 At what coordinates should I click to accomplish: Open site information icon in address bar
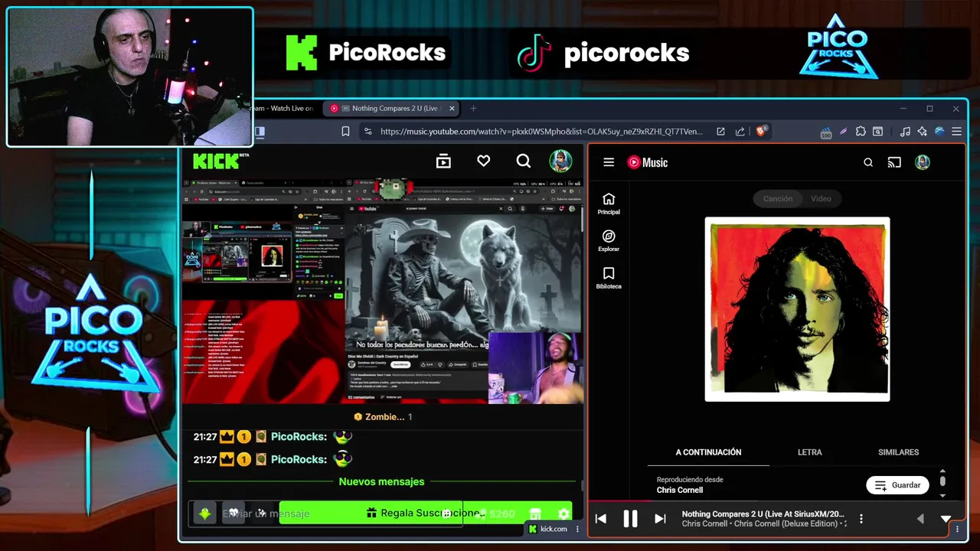pyautogui.click(x=367, y=132)
